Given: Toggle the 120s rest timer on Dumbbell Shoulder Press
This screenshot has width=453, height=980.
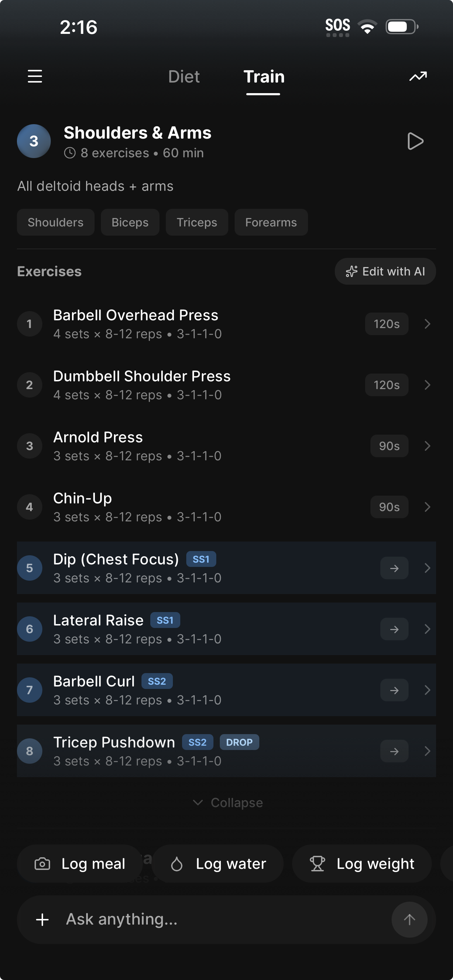Looking at the screenshot, I should click(386, 385).
